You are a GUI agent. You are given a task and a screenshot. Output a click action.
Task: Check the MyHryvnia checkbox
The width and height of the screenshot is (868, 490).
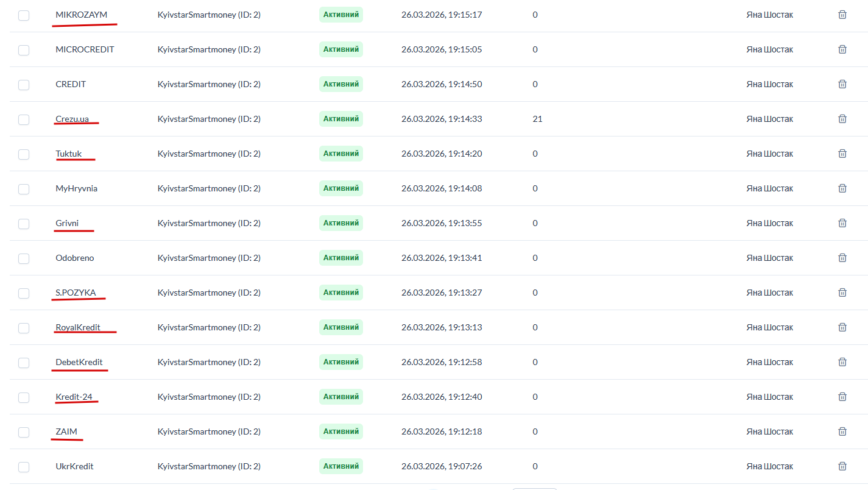(x=24, y=189)
